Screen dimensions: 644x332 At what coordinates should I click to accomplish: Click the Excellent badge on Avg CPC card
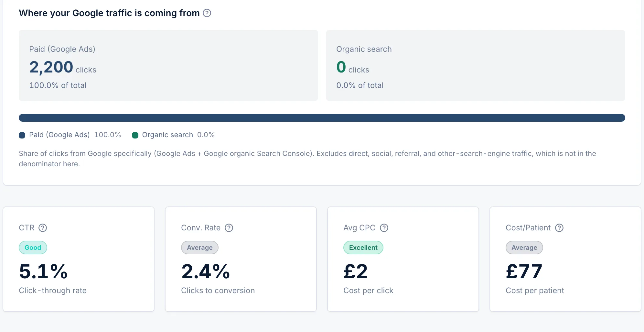point(363,248)
